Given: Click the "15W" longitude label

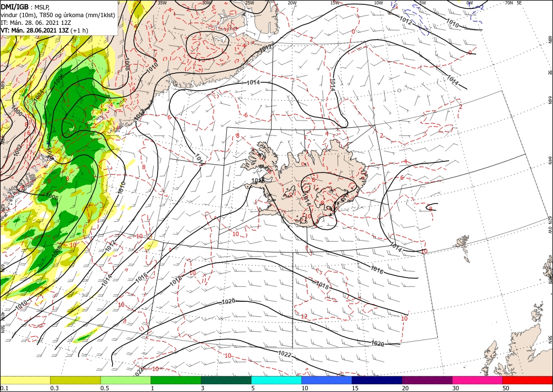Looking at the screenshot, I should [x=335, y=3].
